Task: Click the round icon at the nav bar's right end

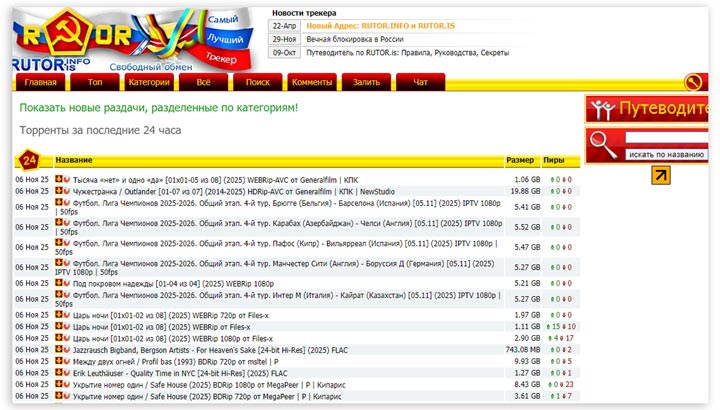Action: (x=692, y=82)
